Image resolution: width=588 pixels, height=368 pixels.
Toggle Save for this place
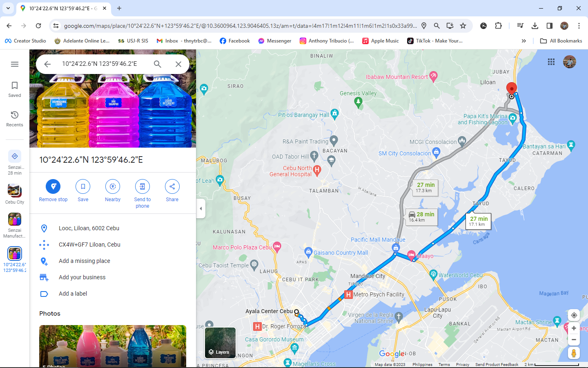tap(83, 186)
